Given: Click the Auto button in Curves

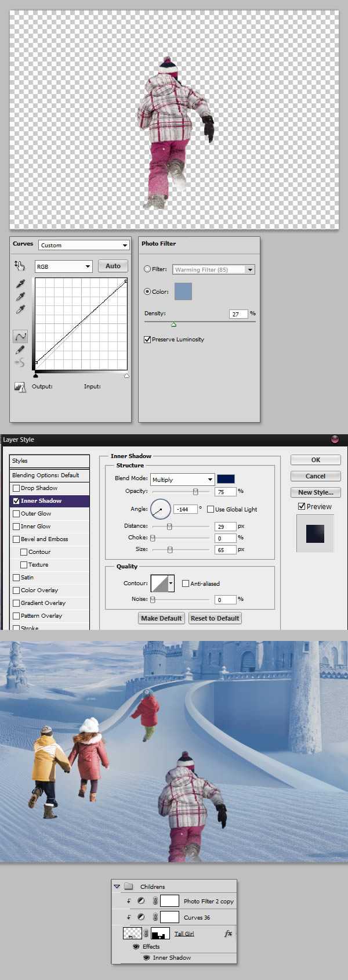Looking at the screenshot, I should [113, 266].
